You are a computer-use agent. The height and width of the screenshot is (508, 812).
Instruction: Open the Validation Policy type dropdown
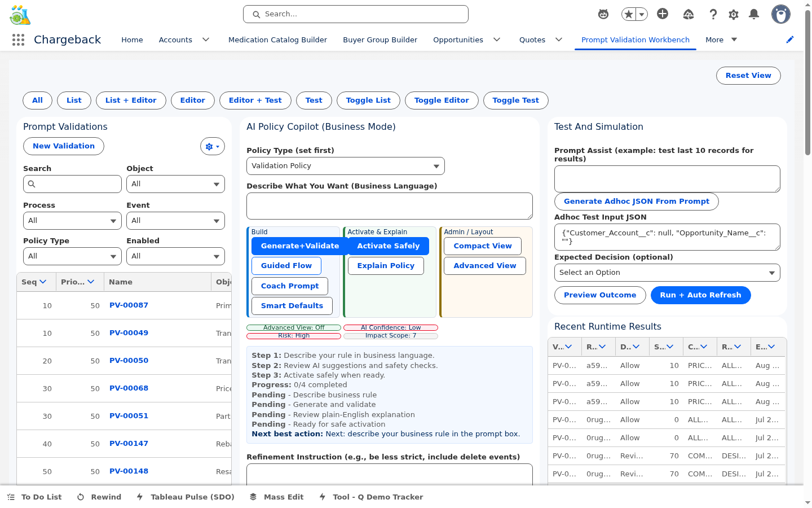pyautogui.click(x=346, y=166)
